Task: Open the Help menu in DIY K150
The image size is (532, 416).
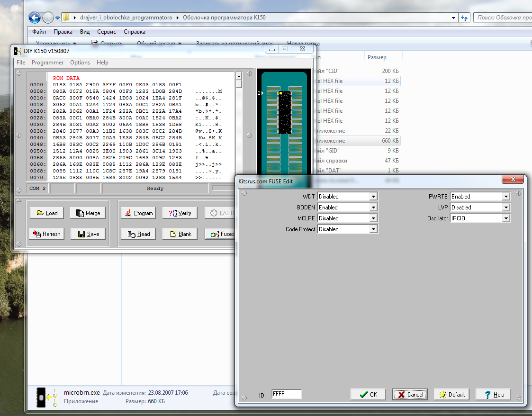Action: (102, 63)
